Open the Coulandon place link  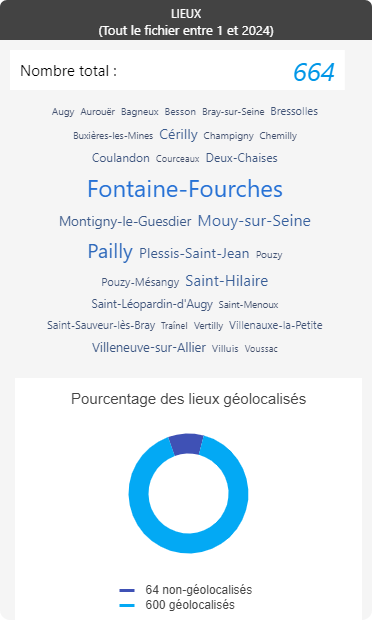click(x=121, y=158)
